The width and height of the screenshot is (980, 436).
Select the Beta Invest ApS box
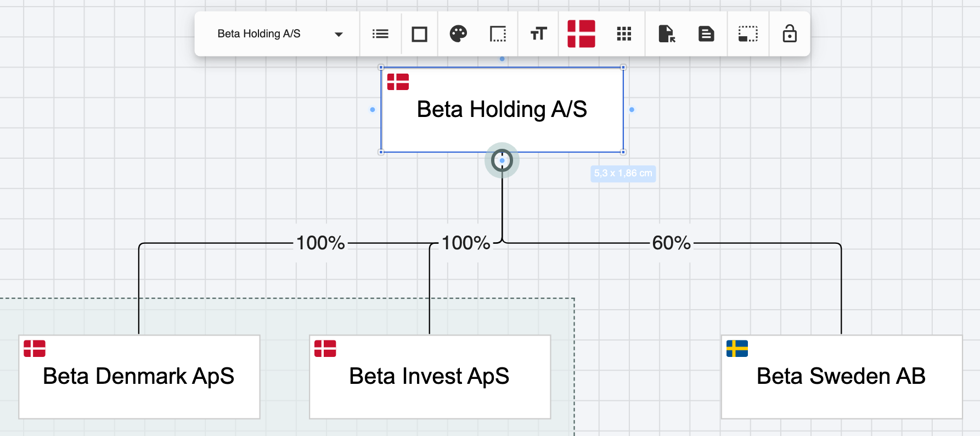click(x=430, y=377)
